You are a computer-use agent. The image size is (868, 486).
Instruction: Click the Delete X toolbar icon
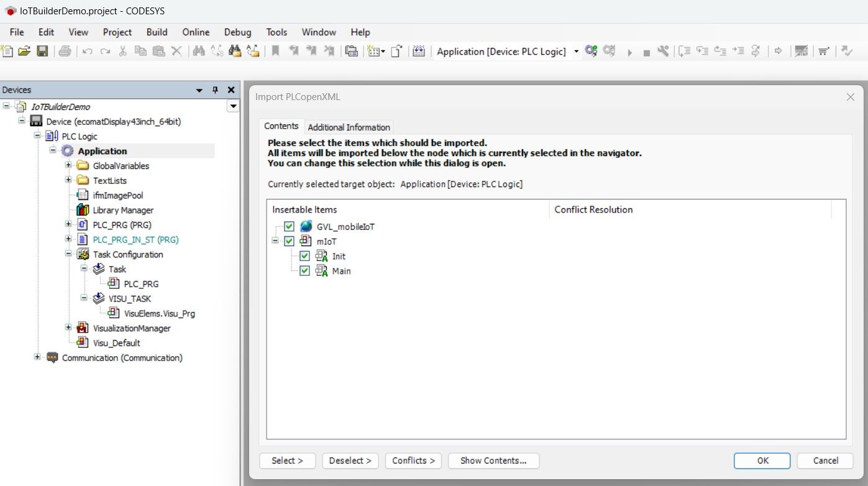(176, 52)
